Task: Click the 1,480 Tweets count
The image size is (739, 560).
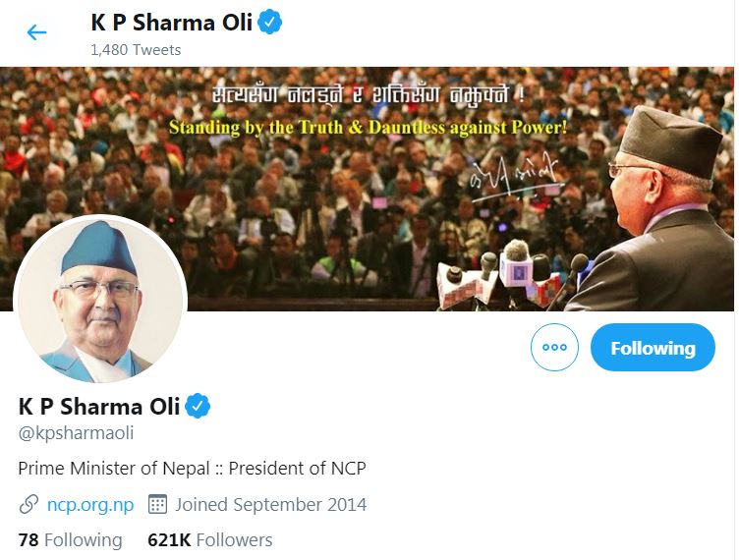Action: (136, 50)
